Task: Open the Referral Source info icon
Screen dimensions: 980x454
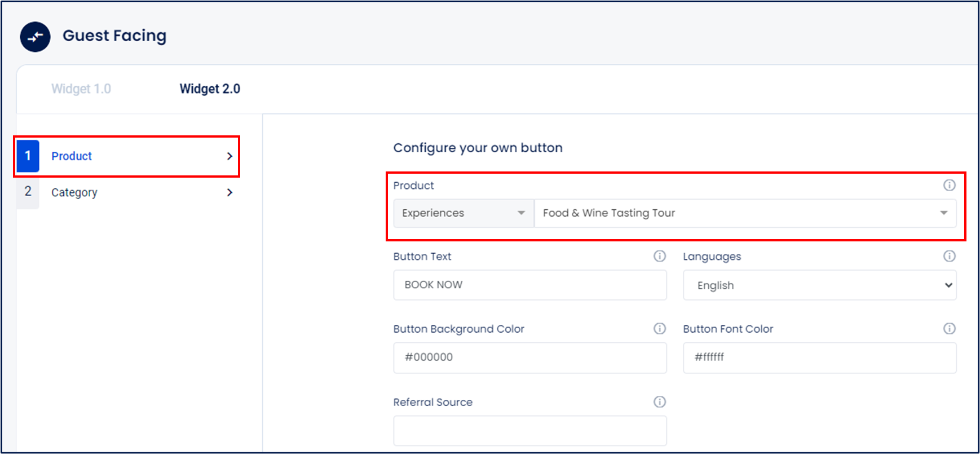Action: pyautogui.click(x=660, y=402)
